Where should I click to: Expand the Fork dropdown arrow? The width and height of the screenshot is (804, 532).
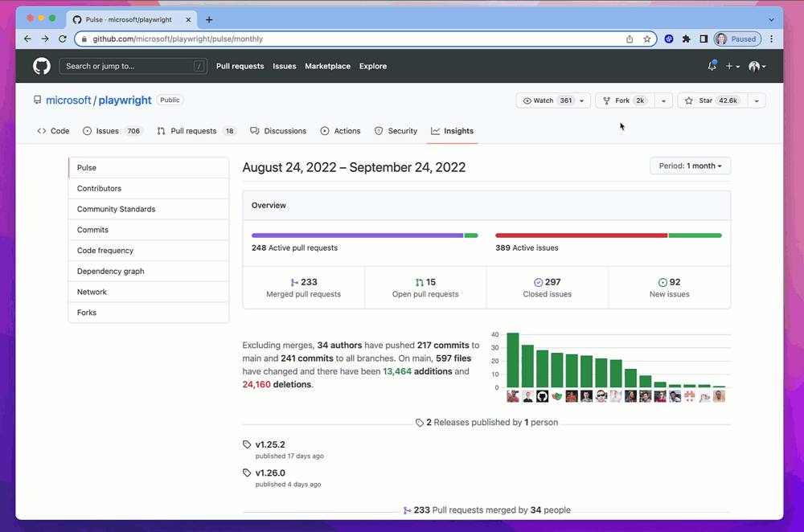pos(663,100)
